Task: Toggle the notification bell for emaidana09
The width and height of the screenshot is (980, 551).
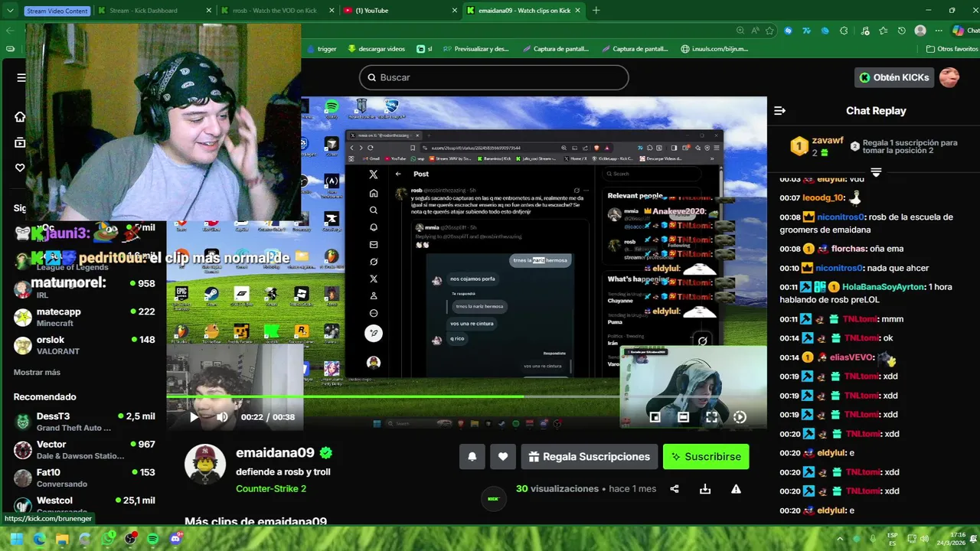Action: coord(472,457)
